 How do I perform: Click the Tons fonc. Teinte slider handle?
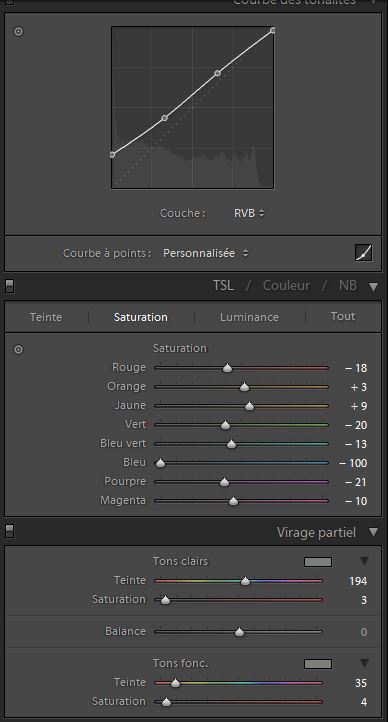[175, 683]
